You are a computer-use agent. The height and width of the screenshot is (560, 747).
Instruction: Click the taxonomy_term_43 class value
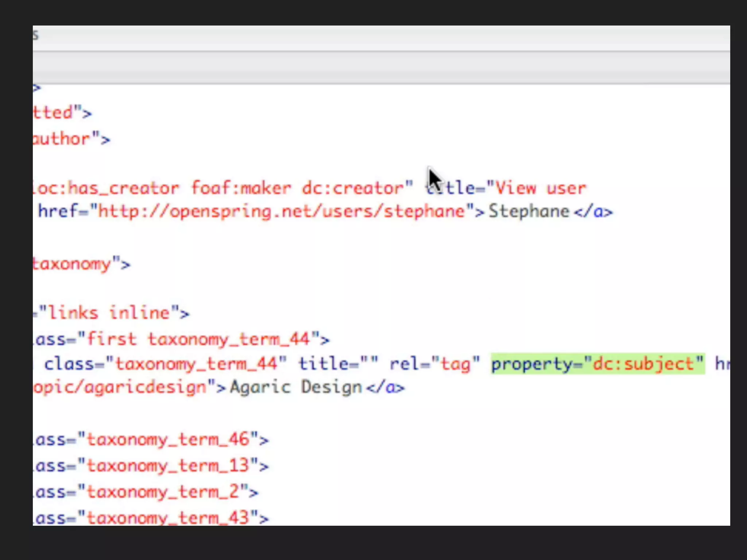pyautogui.click(x=168, y=518)
